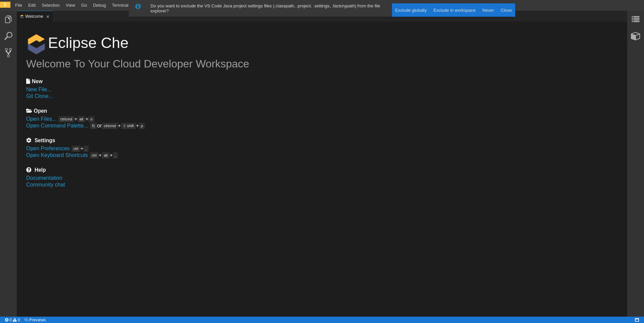Select the Search icon in the sidebar
The image size is (644, 323).
(x=8, y=36)
